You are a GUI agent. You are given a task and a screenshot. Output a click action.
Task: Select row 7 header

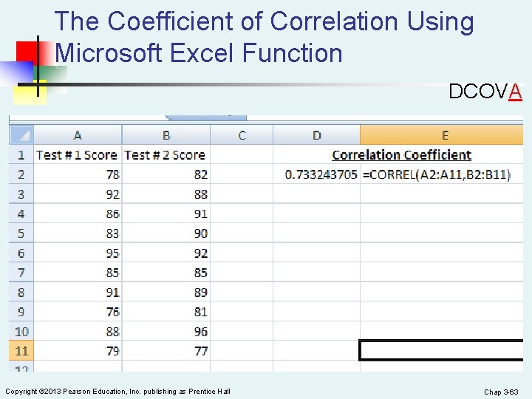(x=21, y=273)
